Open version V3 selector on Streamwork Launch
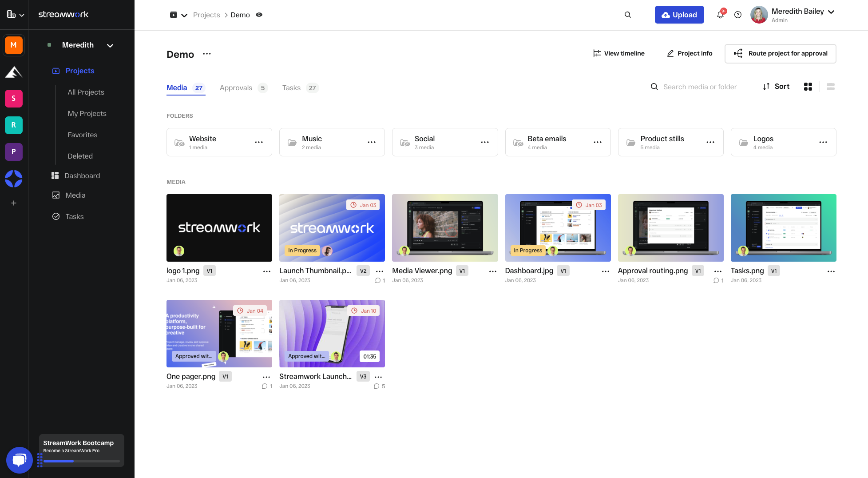Image resolution: width=868 pixels, height=478 pixels. 363,377
